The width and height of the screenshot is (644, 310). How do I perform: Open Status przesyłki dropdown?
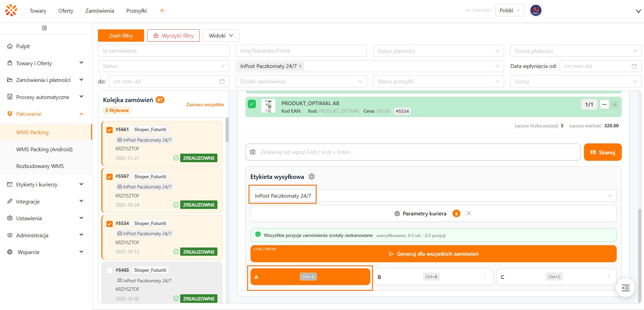[438, 81]
